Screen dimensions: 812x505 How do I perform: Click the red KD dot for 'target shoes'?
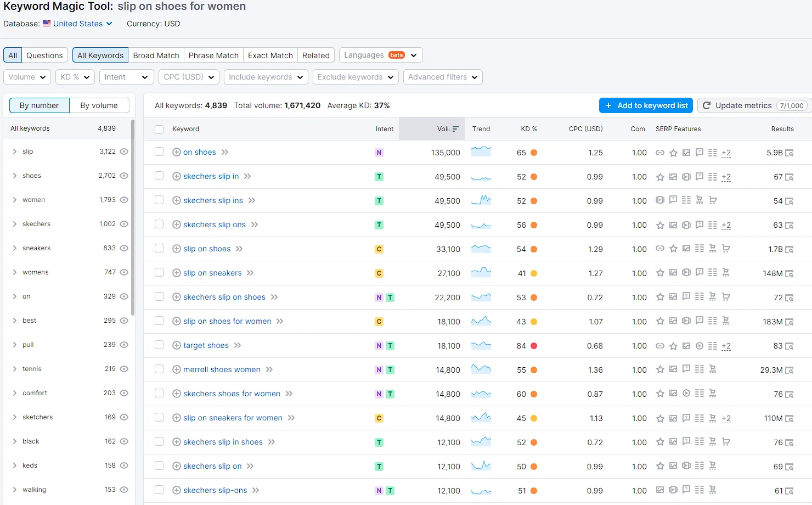(534, 346)
